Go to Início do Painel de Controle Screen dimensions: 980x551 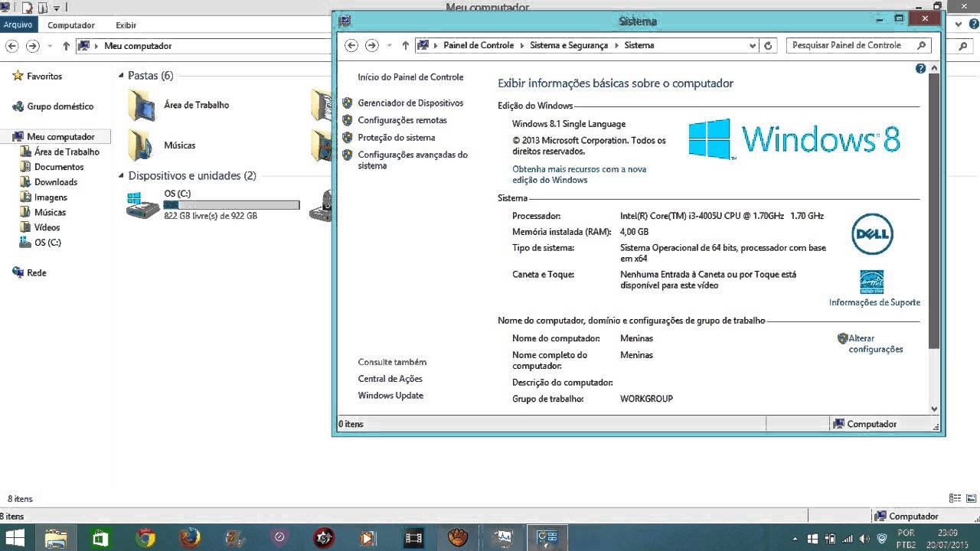[410, 77]
